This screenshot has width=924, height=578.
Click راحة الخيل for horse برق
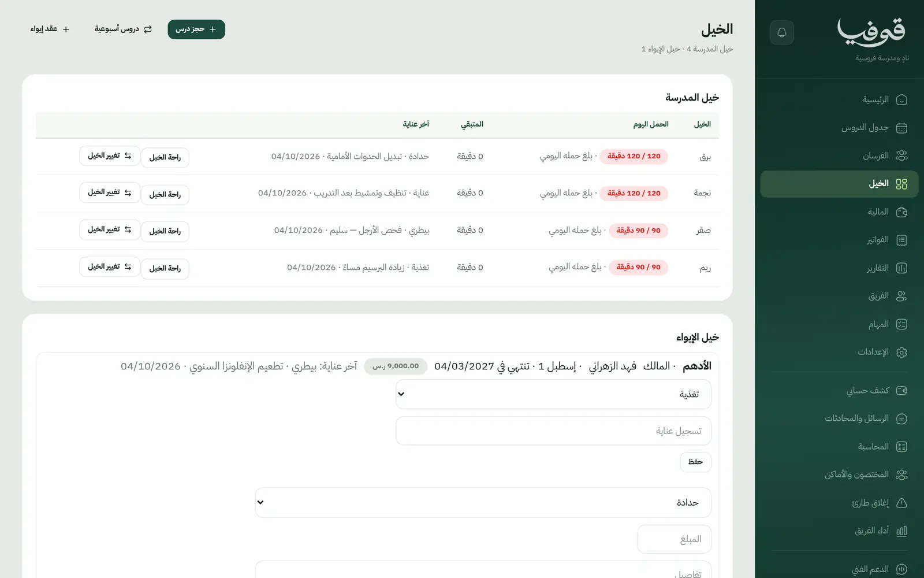tap(165, 157)
